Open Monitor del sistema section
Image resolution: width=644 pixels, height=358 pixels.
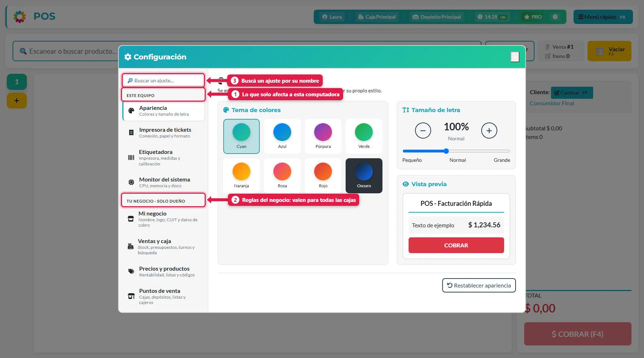(x=164, y=182)
